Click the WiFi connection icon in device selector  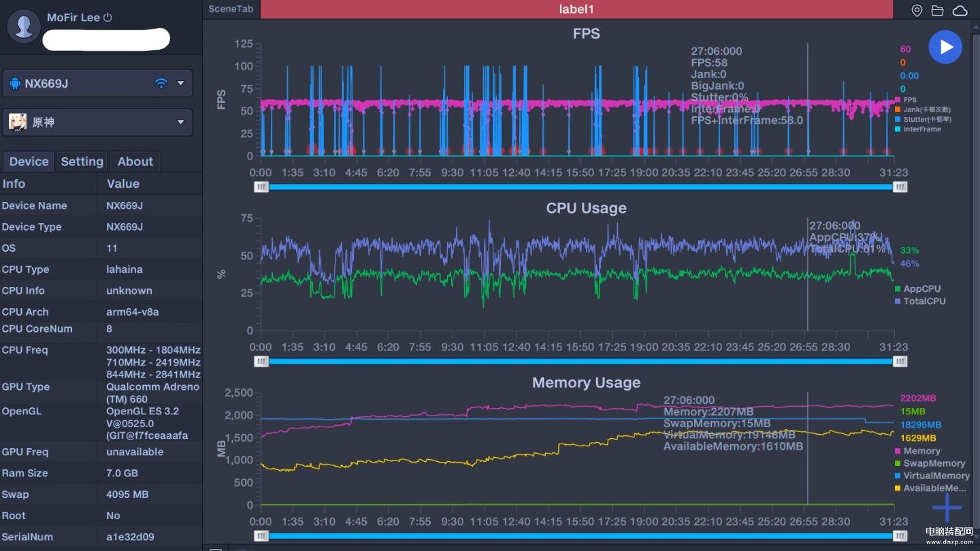[161, 83]
